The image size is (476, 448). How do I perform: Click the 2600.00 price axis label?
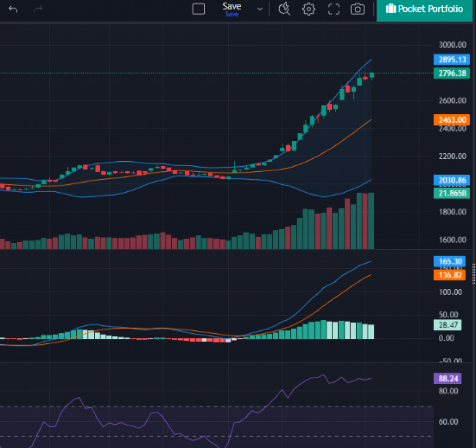point(452,101)
